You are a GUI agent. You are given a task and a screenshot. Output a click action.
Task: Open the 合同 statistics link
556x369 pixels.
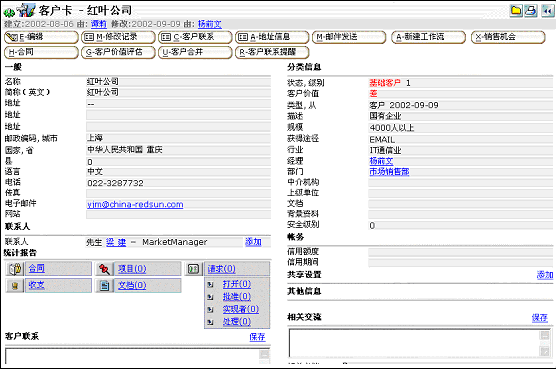click(x=37, y=269)
